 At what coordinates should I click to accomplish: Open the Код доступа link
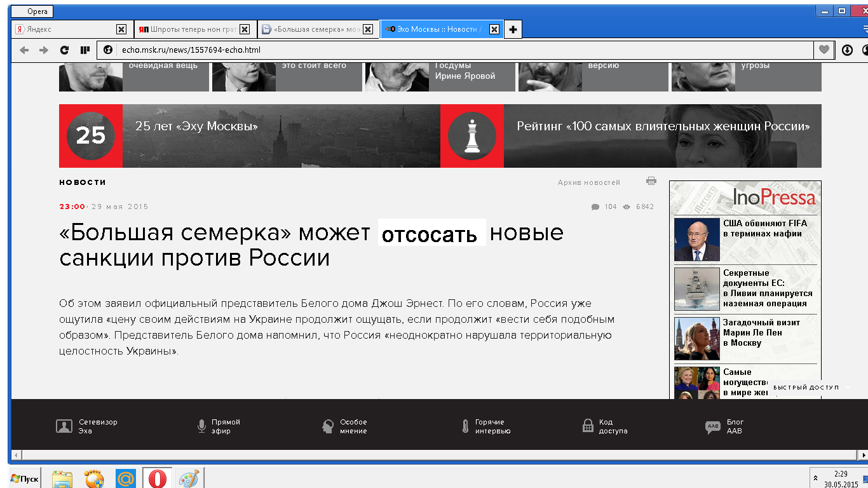click(613, 426)
